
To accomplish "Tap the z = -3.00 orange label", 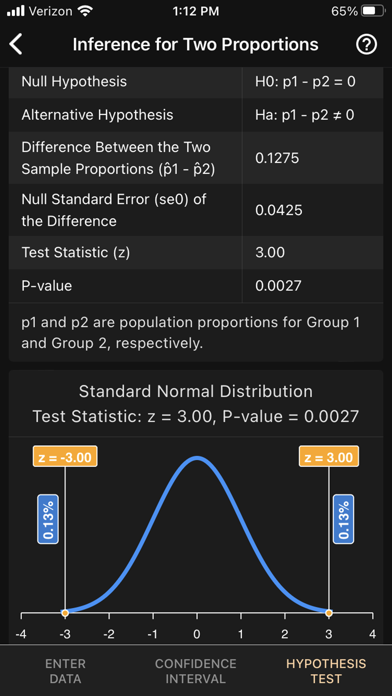I will [x=65, y=457].
